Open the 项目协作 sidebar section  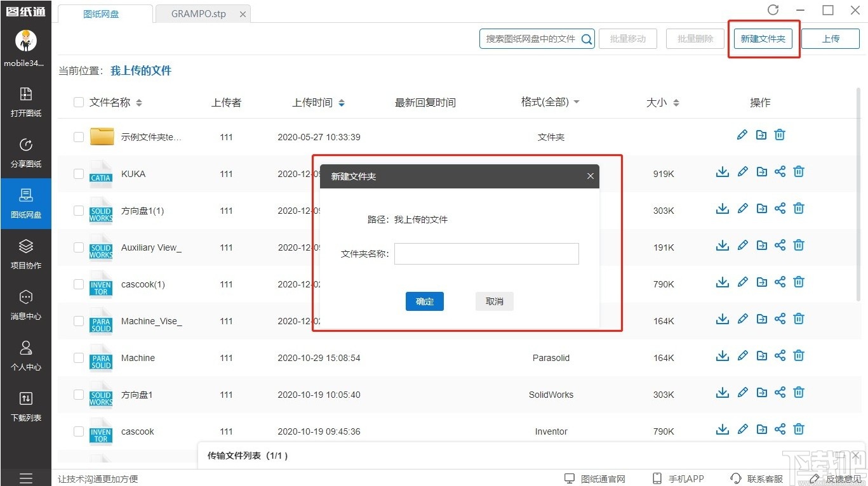(x=25, y=254)
